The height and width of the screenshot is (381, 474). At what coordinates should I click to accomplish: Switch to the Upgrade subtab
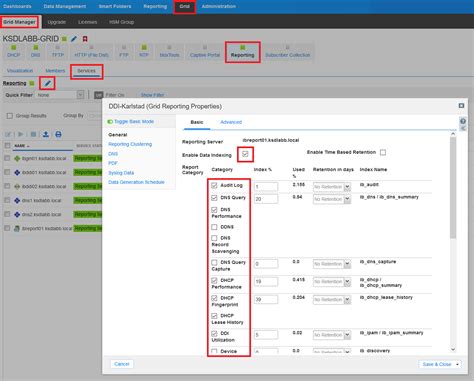click(56, 22)
